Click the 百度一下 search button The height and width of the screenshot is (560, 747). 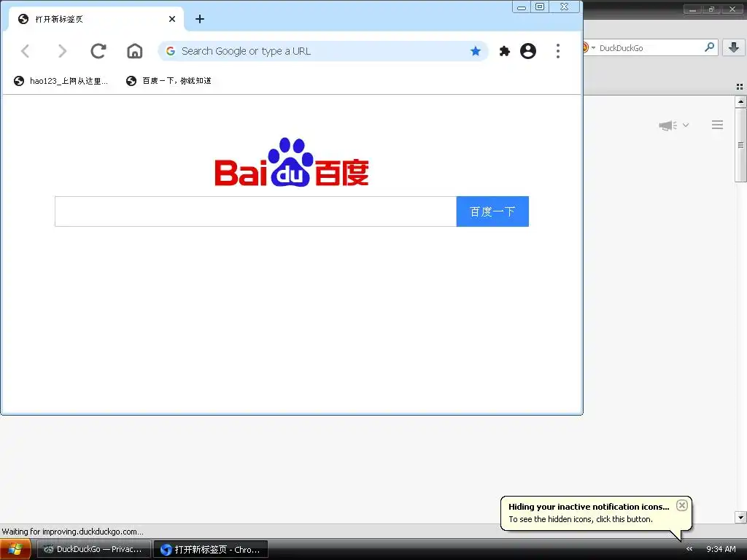tap(492, 211)
